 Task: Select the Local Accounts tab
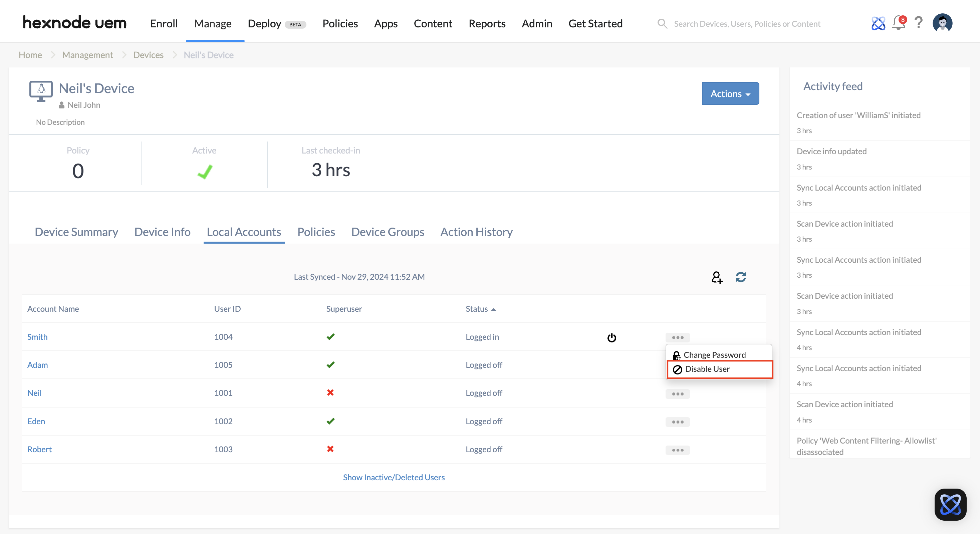tap(244, 232)
